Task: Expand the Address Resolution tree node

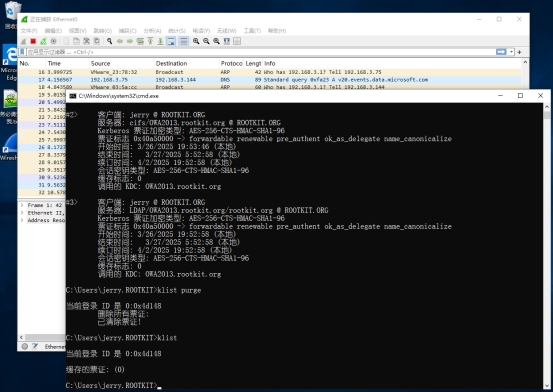Action: tap(22, 220)
